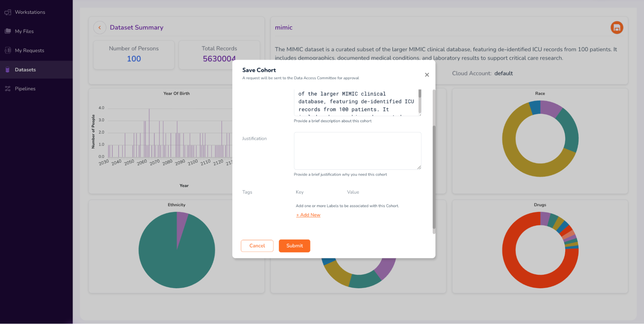This screenshot has width=644, height=324.
Task: Go back using the Dataset Summary arrow
Action: [100, 28]
